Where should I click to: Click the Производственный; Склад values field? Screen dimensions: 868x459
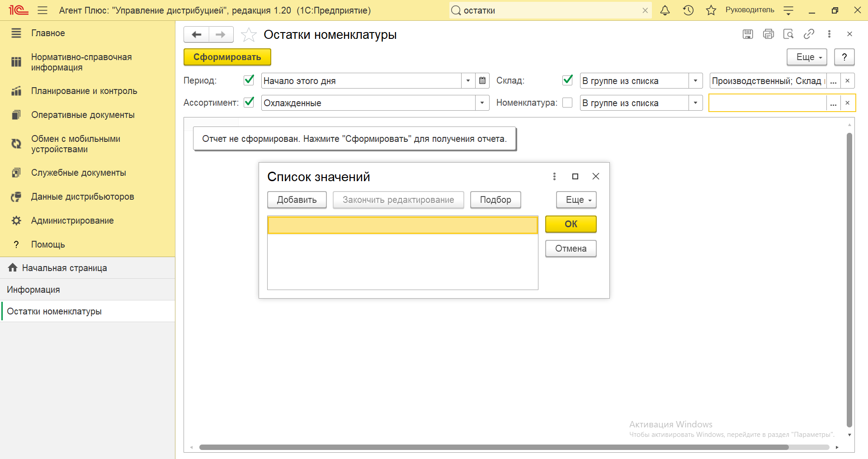pyautogui.click(x=768, y=80)
